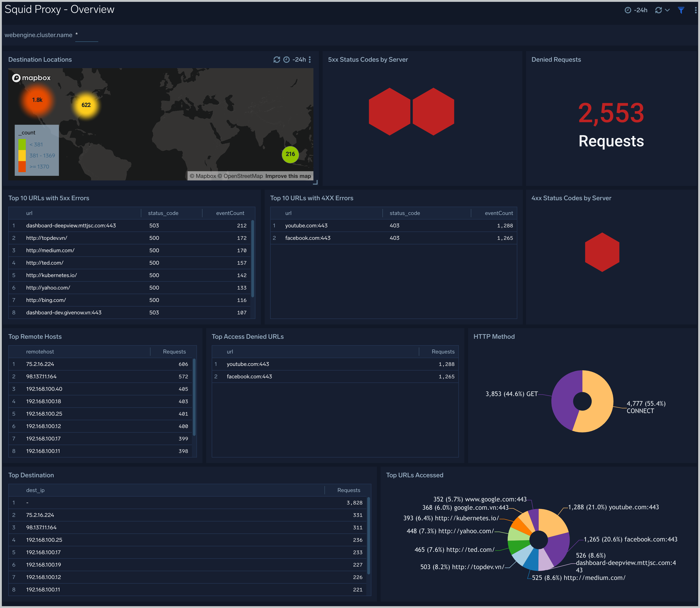
Task: Select facebook.com:443 in Top Access Denied URLs
Action: tap(335, 377)
